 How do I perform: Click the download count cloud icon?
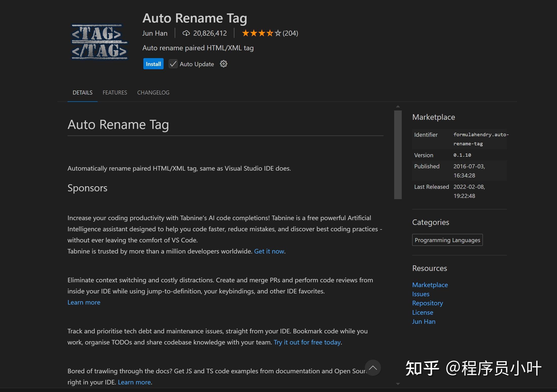186,33
